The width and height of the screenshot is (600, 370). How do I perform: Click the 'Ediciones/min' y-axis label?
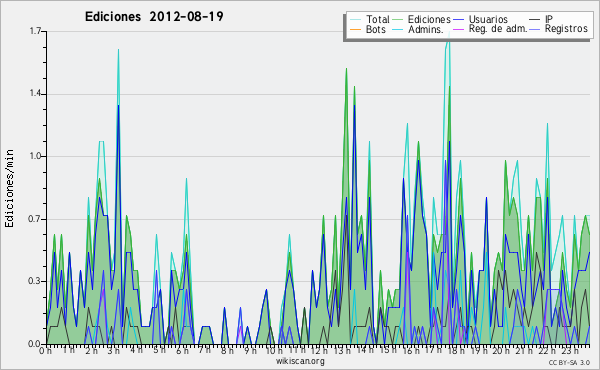coord(9,188)
